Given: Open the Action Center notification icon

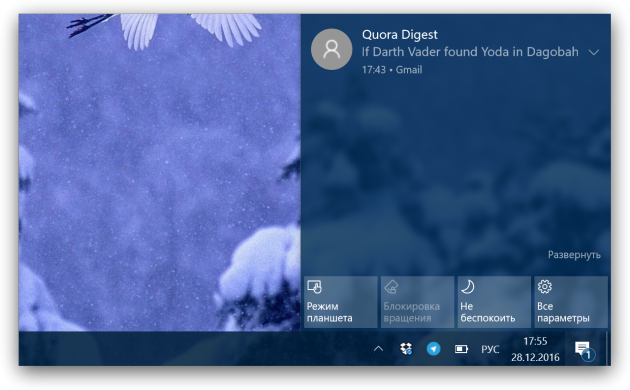Looking at the screenshot, I should [584, 349].
